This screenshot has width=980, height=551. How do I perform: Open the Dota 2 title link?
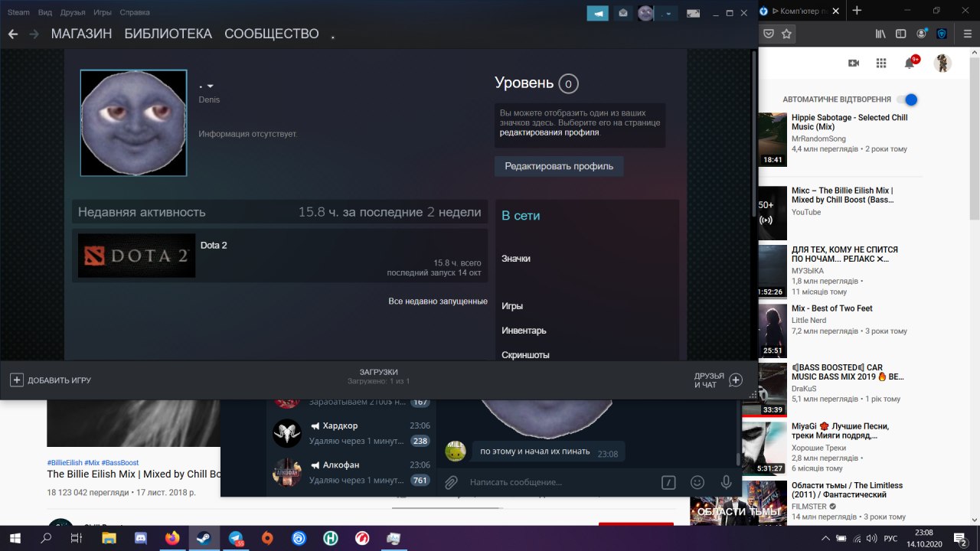pos(214,246)
